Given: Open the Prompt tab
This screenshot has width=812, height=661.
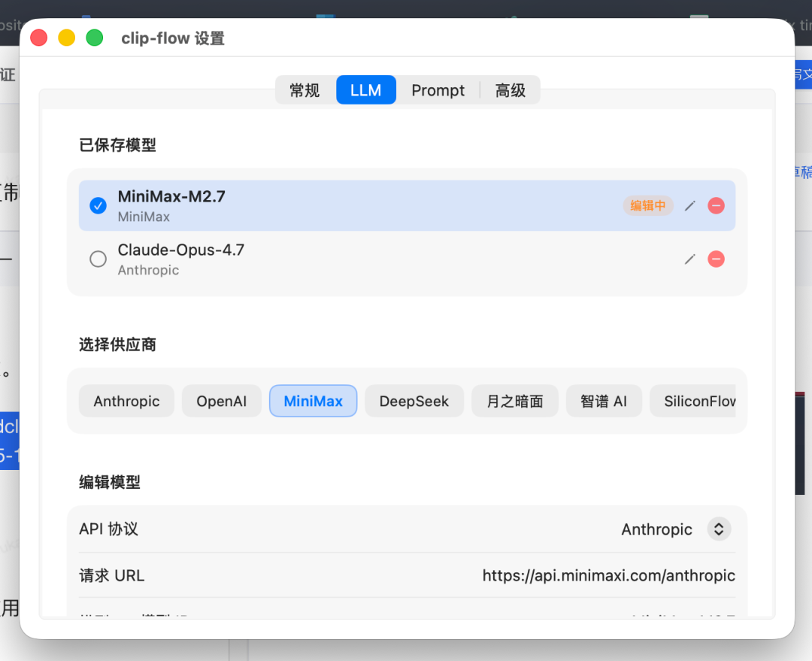Looking at the screenshot, I should tap(438, 90).
